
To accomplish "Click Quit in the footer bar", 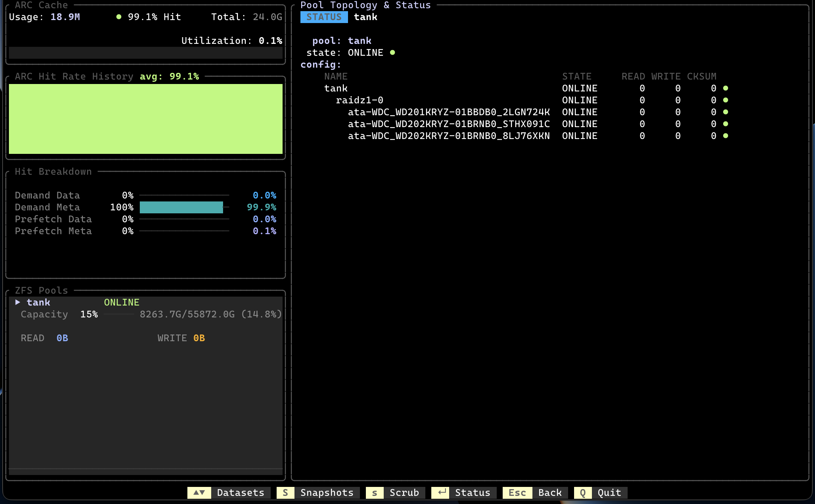I will click(609, 492).
